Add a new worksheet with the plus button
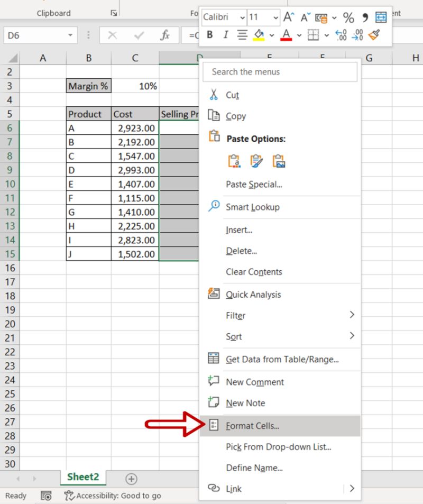 130,478
